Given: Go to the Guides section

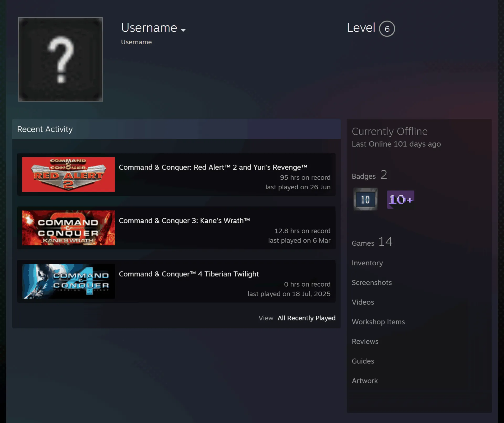Looking at the screenshot, I should pyautogui.click(x=363, y=361).
